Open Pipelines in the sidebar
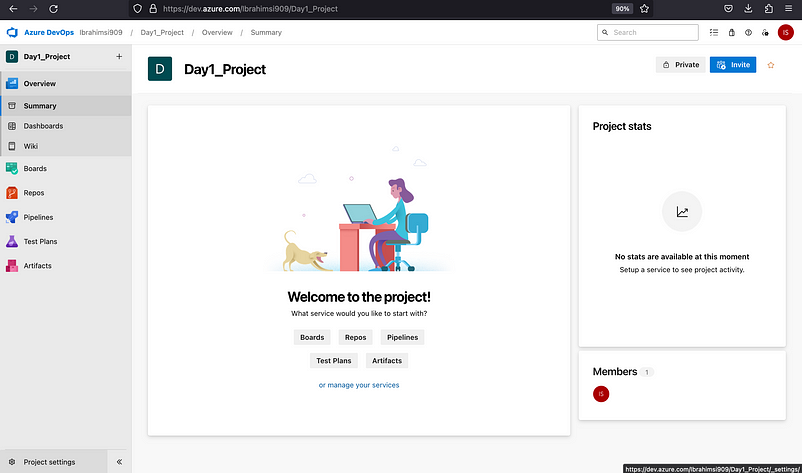Viewport: 802px width, 473px height. (x=65, y=217)
